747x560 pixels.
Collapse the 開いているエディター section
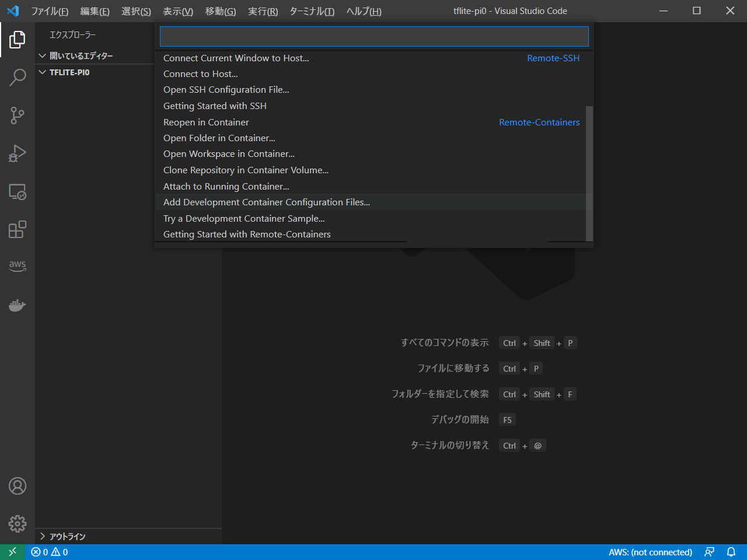point(81,56)
